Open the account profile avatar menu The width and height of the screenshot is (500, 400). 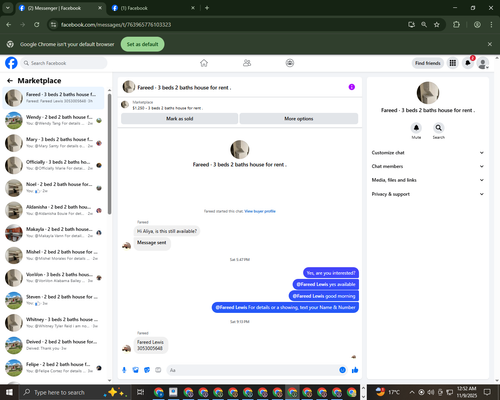483,63
